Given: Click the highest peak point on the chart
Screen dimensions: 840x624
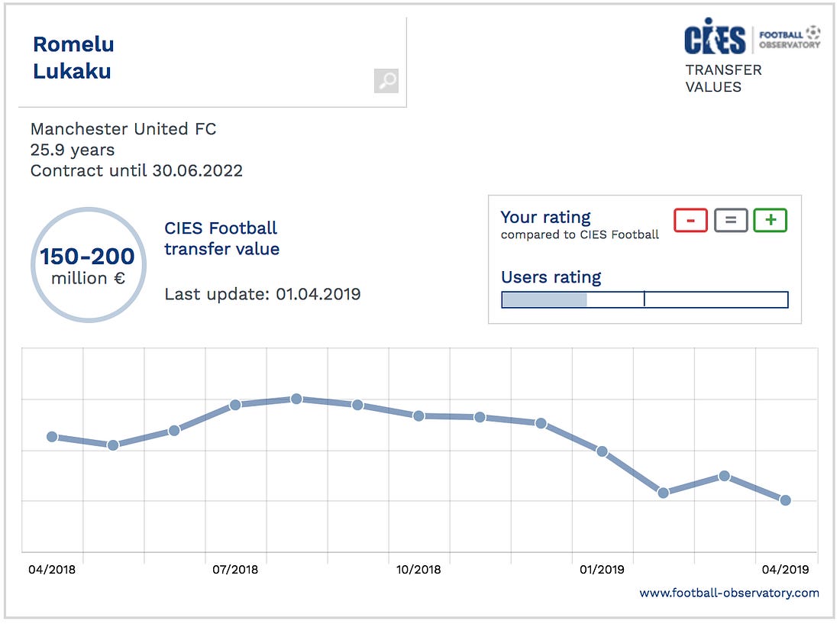Looking at the screenshot, I should point(296,399).
